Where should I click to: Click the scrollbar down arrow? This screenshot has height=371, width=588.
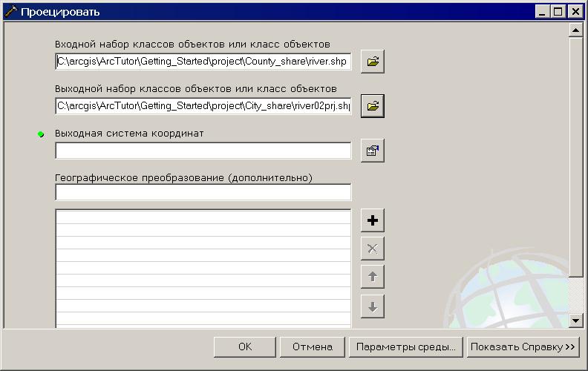tap(575, 321)
